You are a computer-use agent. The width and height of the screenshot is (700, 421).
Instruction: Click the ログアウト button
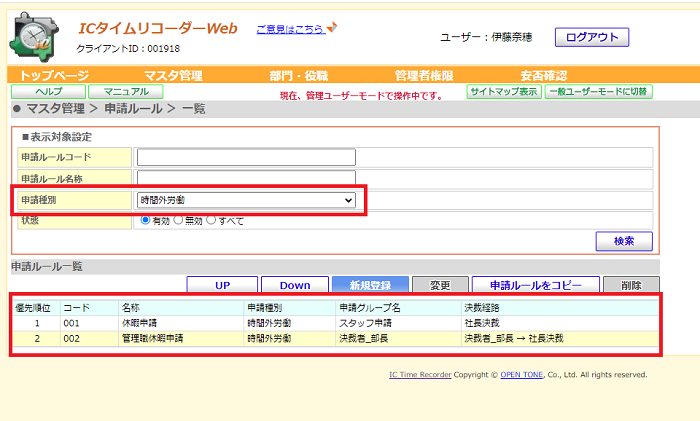pyautogui.click(x=592, y=37)
